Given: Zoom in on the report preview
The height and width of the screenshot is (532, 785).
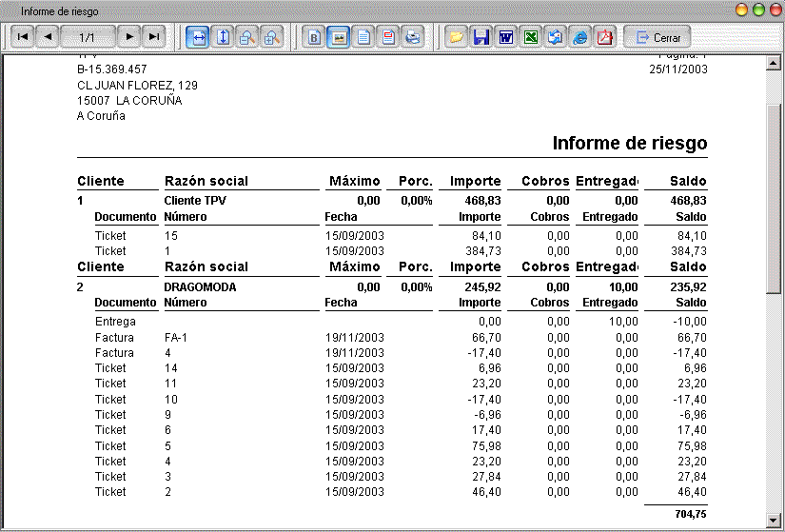Looking at the screenshot, I should click(x=272, y=37).
